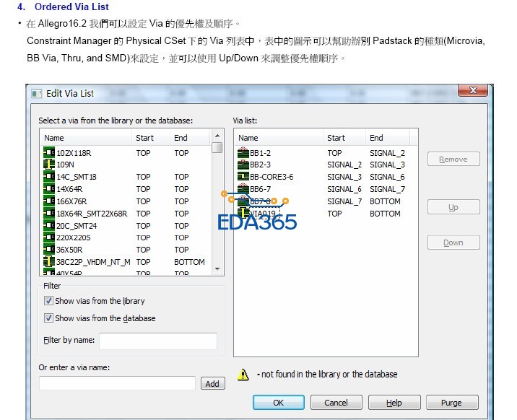Click the microvia icon beside BB6-7
Screen dimensions: 517x420
pyautogui.click(x=243, y=189)
